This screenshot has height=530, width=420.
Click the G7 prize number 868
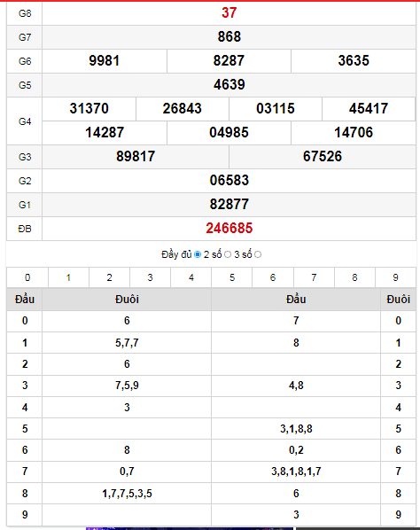coord(229,37)
